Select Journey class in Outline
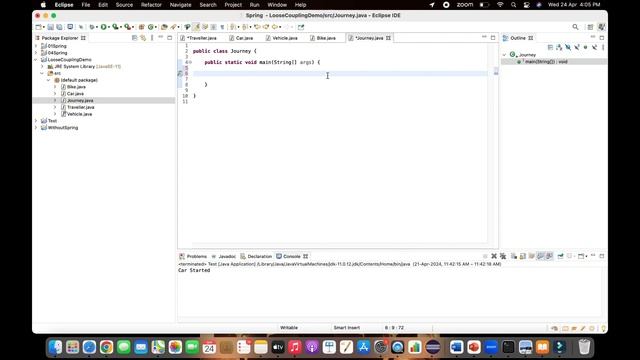Screen dimensions: 640x360 pyautogui.click(x=527, y=55)
